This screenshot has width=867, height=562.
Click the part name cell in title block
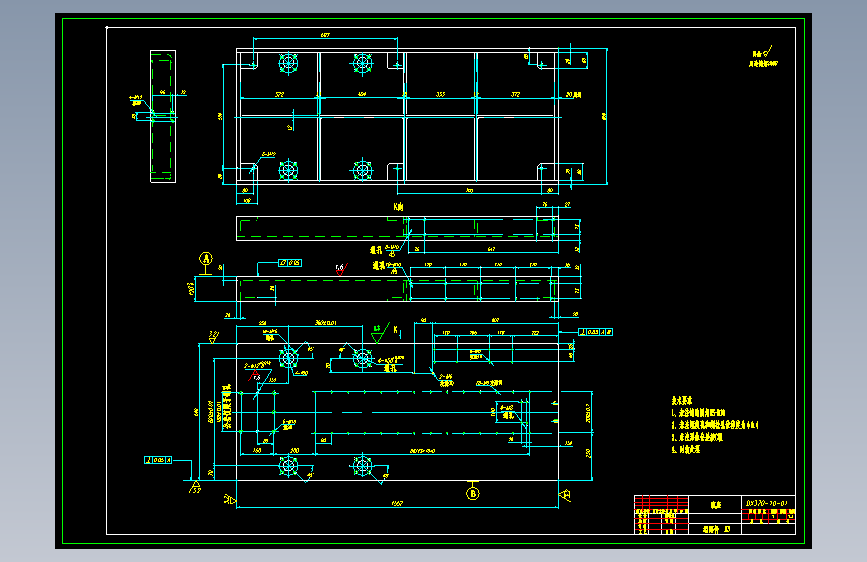715,504
